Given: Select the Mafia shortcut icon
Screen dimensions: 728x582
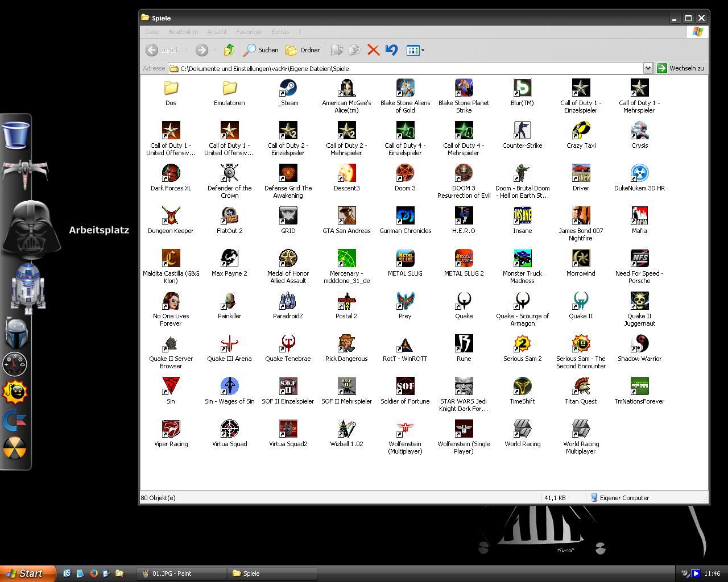Looking at the screenshot, I should [639, 216].
